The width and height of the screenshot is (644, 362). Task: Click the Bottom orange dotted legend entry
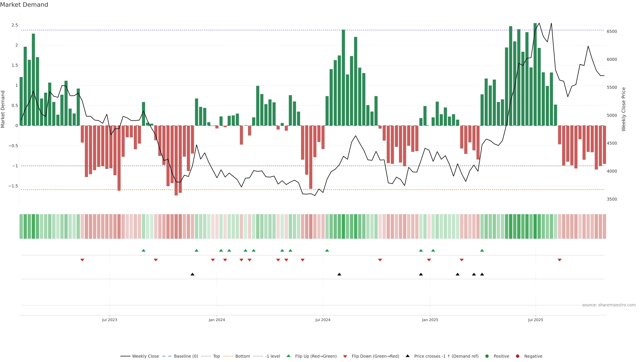click(x=228, y=356)
